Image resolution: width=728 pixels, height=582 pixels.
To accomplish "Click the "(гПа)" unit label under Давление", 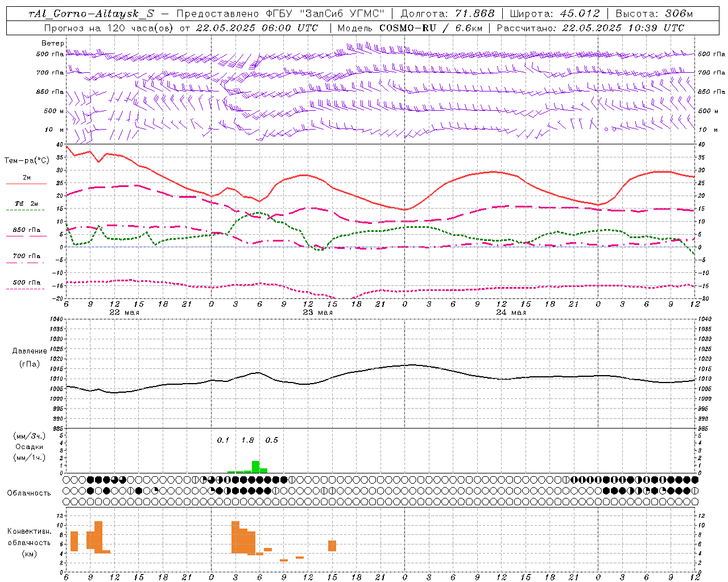I will click(30, 364).
